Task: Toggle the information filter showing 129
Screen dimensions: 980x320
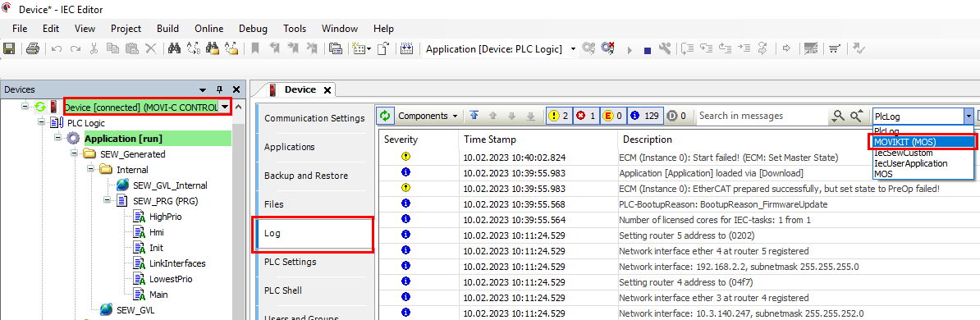Action: 644,116
